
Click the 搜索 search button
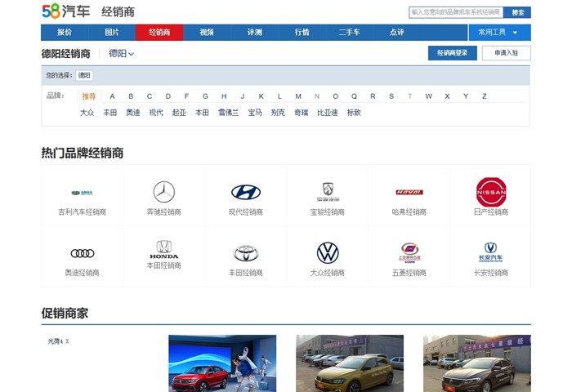(x=517, y=12)
